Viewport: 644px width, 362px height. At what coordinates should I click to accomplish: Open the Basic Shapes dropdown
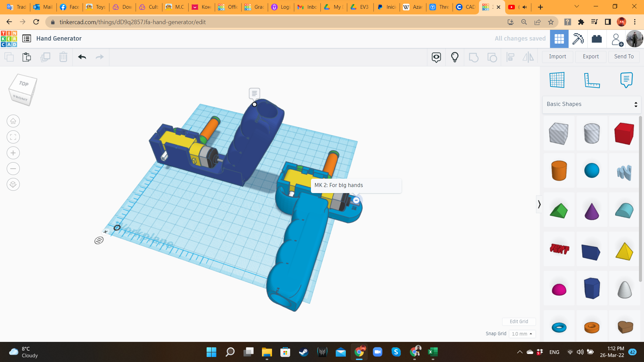point(592,104)
